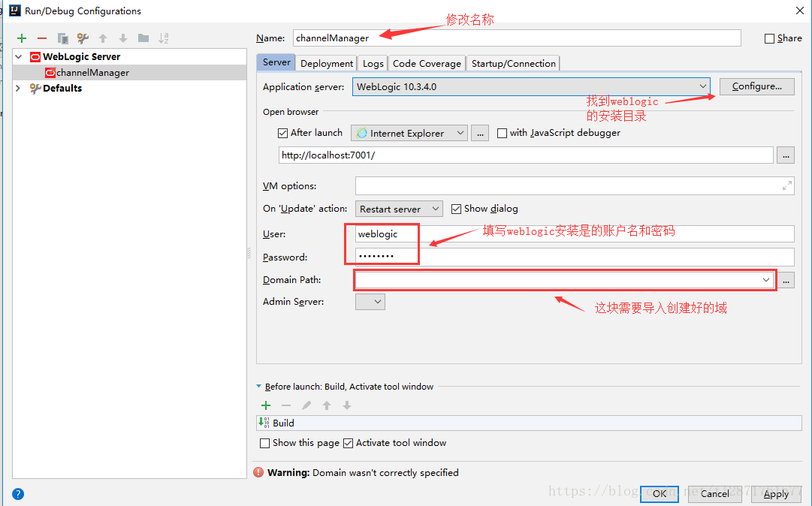Viewport: 812px width, 506px height.
Task: Click the Defaults wrench icon in tree
Action: [35, 89]
